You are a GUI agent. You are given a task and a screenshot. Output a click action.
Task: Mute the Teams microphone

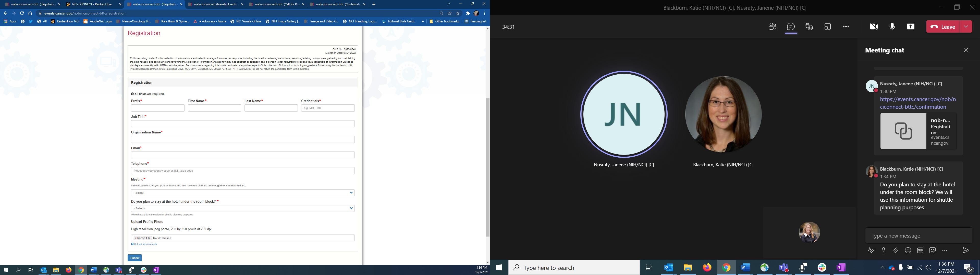tap(892, 26)
